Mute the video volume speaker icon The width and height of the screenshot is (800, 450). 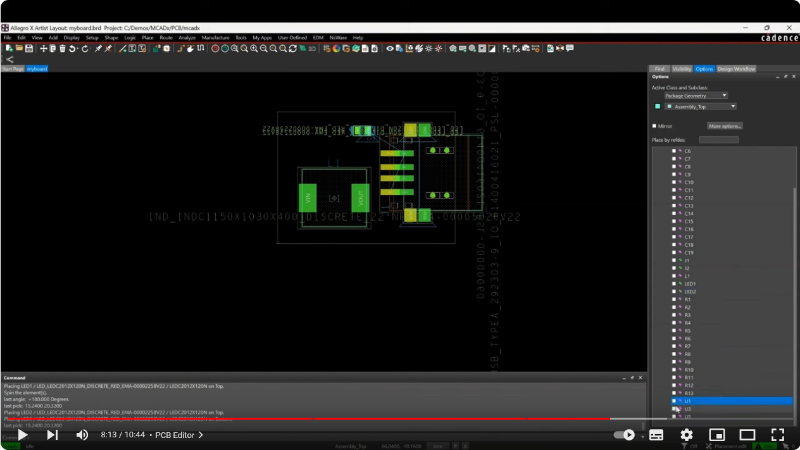(82, 435)
